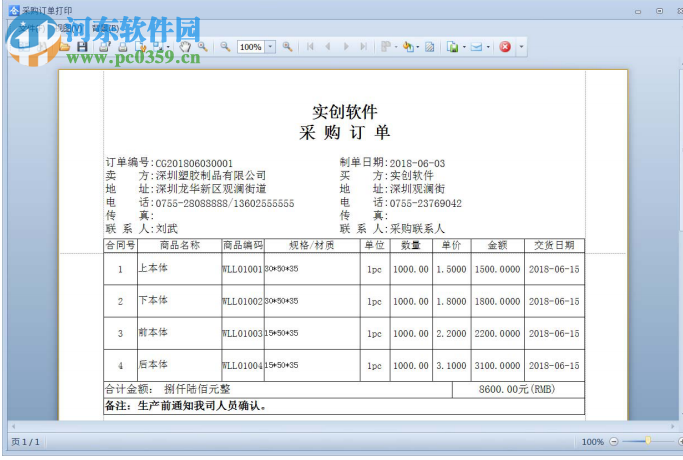Click product name 上本体

tap(152, 267)
